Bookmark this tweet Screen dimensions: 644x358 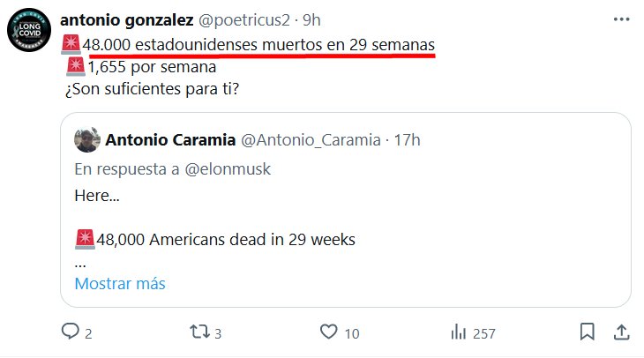(x=587, y=332)
